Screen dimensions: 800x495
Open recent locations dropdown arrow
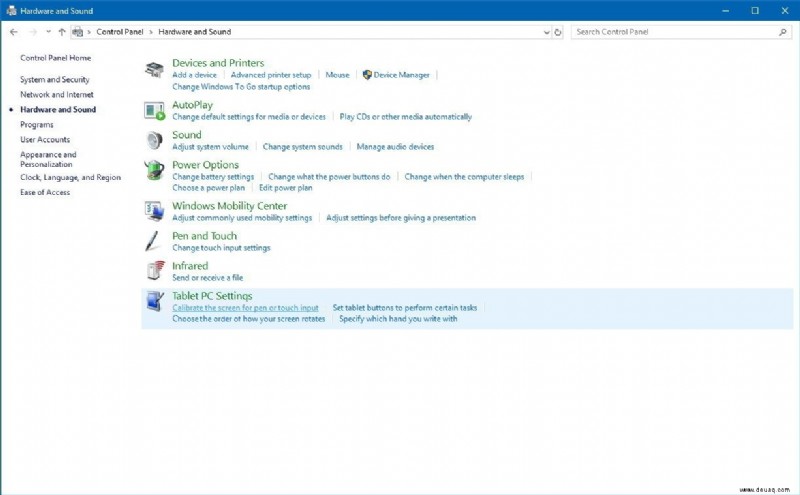pos(48,32)
